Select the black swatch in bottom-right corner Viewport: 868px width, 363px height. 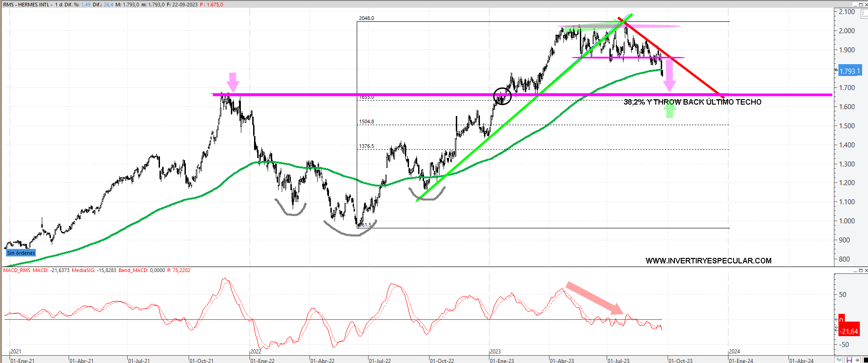[865, 360]
